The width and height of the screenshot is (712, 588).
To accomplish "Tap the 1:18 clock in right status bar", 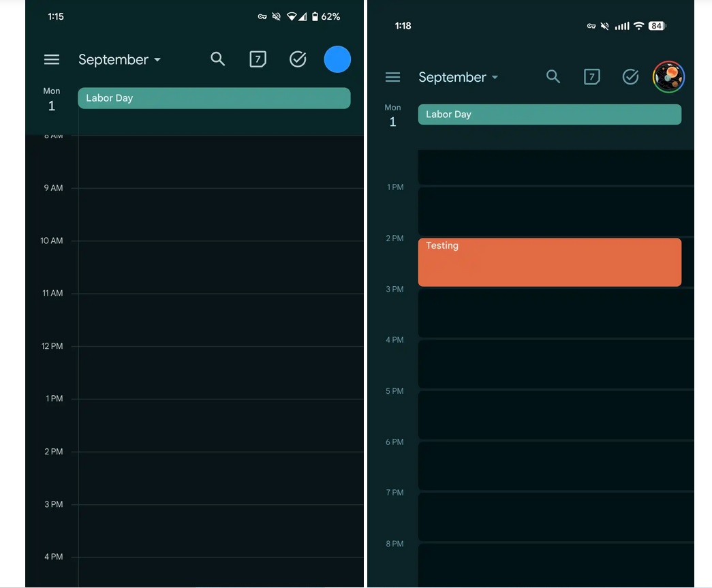I will pyautogui.click(x=403, y=26).
